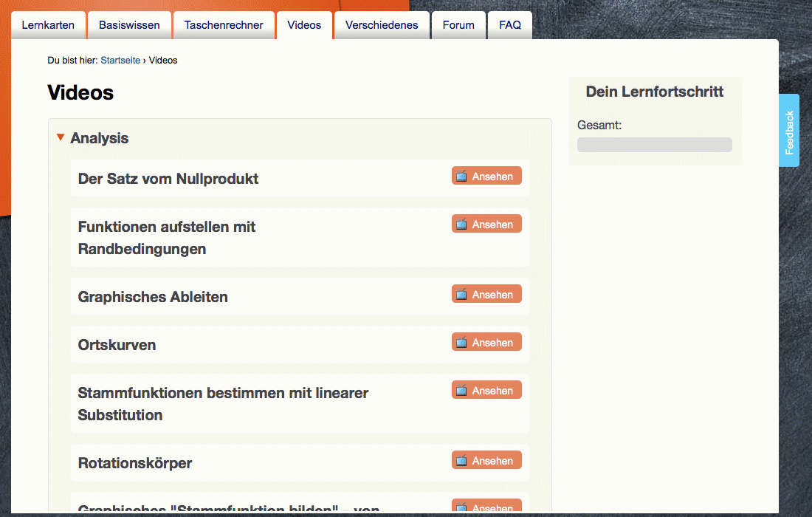This screenshot has width=812, height=517.
Task: Click the title Ortskurven
Action: (x=117, y=345)
